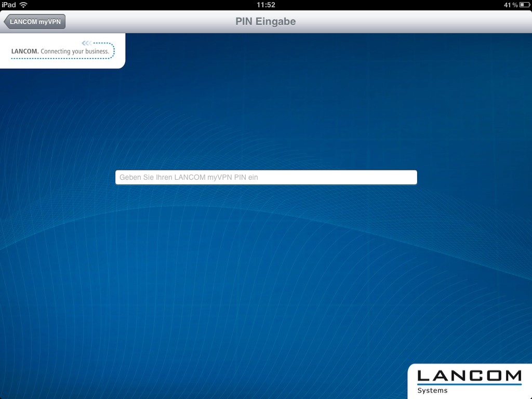Image resolution: width=532 pixels, height=399 pixels.
Task: Tap the PIN Eingabe title
Action: point(265,22)
